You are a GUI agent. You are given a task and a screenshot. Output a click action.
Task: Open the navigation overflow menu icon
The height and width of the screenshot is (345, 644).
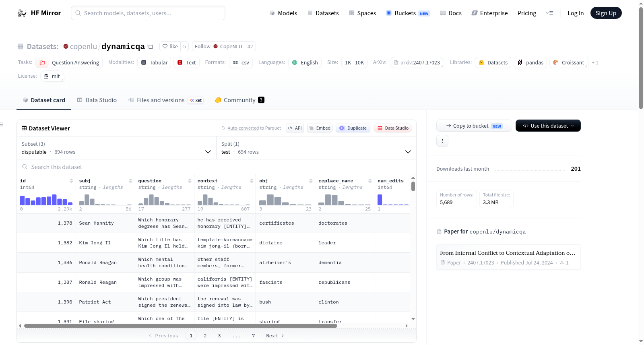coord(549,13)
